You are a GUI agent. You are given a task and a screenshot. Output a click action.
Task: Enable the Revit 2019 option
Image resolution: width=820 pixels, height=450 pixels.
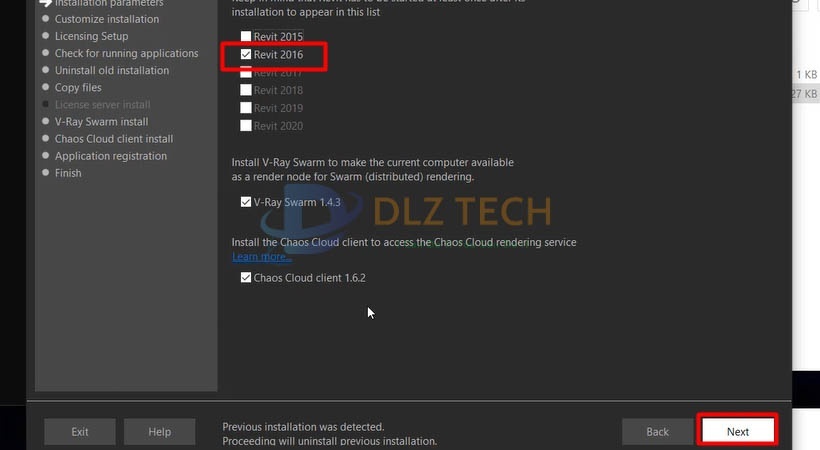(x=246, y=108)
